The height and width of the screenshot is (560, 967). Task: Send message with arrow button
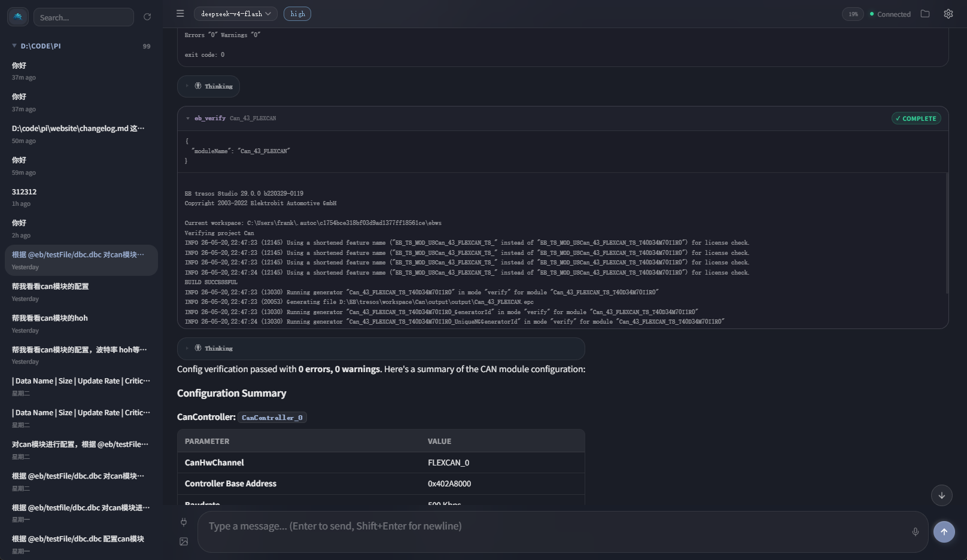[x=944, y=532]
